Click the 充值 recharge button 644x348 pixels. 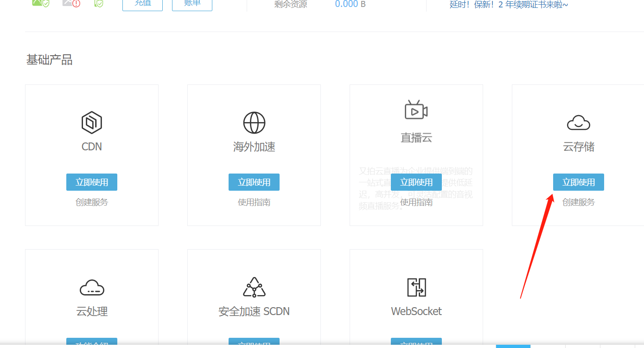pos(142,4)
